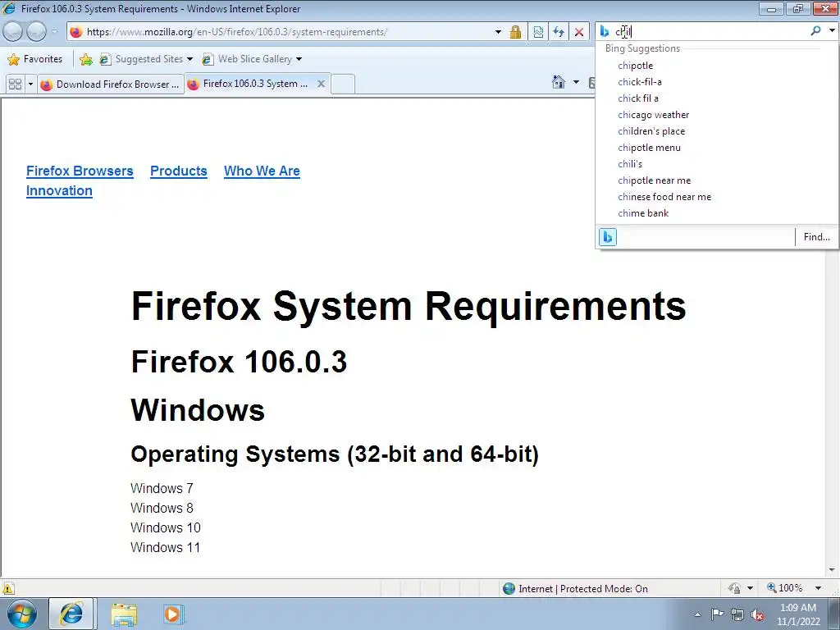The width and height of the screenshot is (840, 630).
Task: Click the magnifier search icon
Action: pos(815,31)
